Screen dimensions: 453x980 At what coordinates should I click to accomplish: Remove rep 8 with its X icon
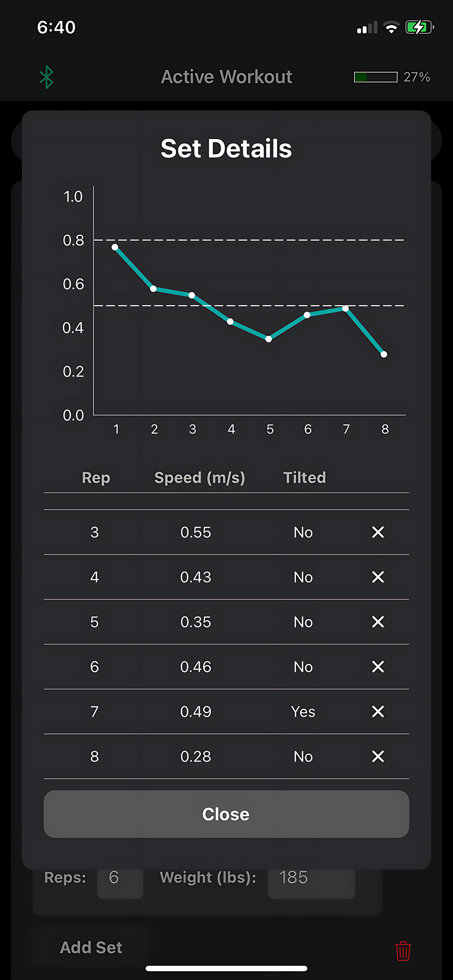(377, 756)
